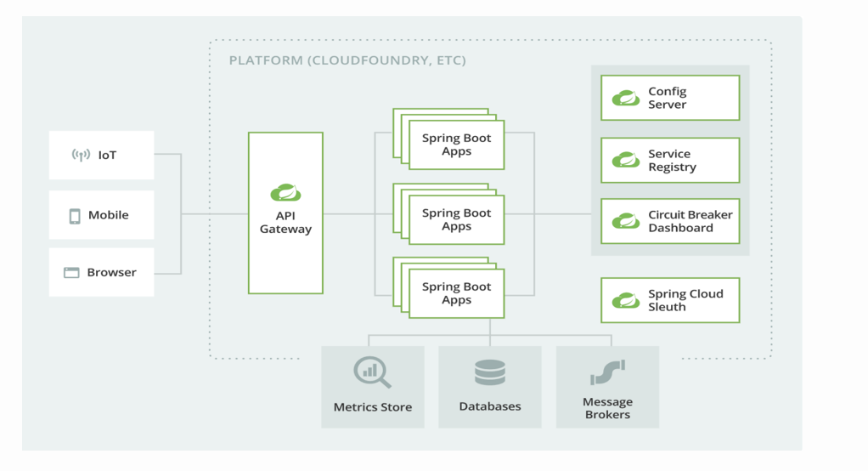Screen dimensions: 868x471
Task: Click the Message Brokers label text
Action: pyautogui.click(x=607, y=408)
